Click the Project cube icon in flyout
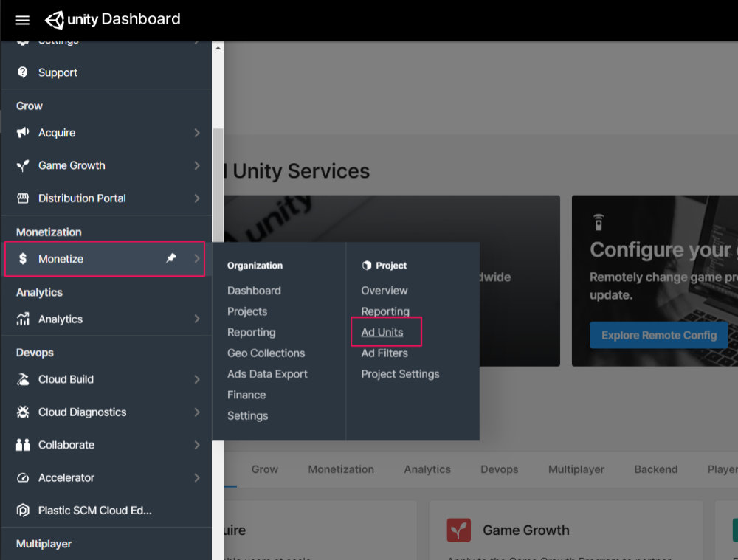This screenshot has width=738, height=560. (367, 266)
